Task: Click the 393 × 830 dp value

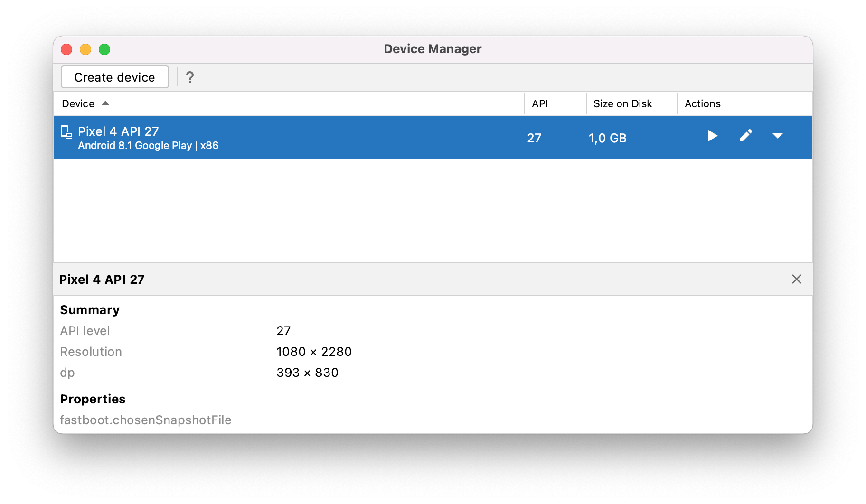Action: click(307, 373)
